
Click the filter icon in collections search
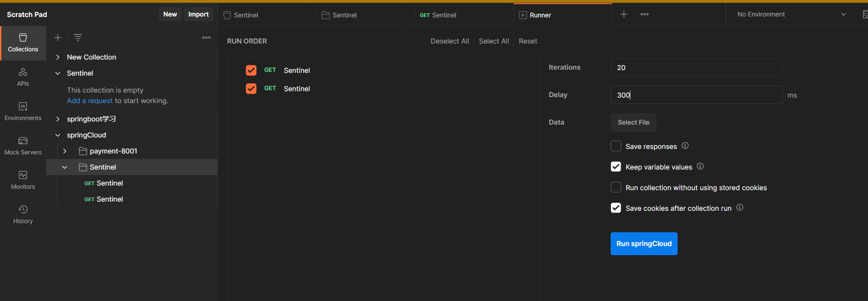point(78,38)
